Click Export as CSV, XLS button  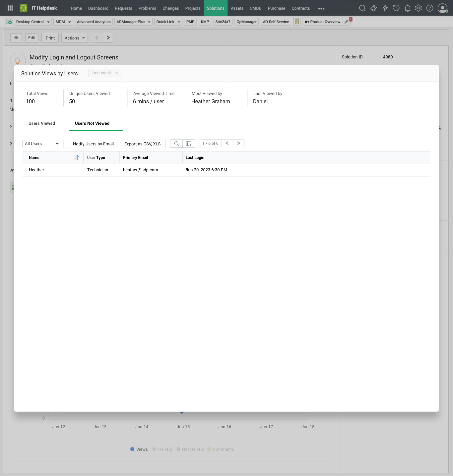pyautogui.click(x=143, y=144)
